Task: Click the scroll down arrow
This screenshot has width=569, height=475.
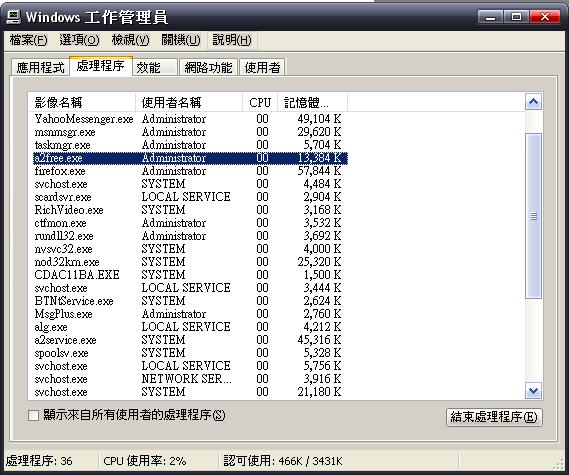Action: [x=533, y=391]
